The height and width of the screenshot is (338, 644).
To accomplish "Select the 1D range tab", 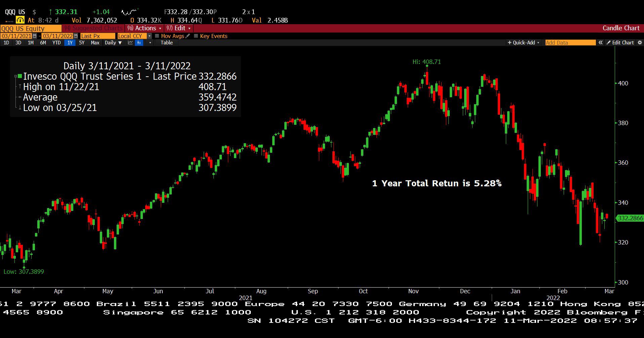I will [6, 43].
